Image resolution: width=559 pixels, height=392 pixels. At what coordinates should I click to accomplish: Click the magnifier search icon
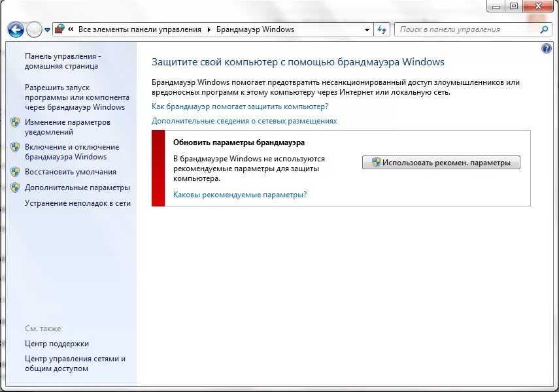(x=544, y=29)
